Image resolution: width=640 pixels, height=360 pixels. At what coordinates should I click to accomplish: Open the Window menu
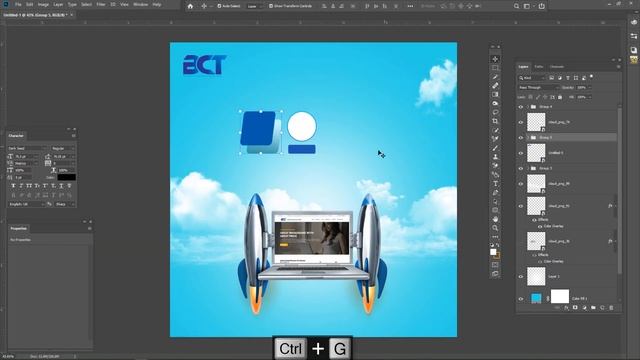coord(141,4)
